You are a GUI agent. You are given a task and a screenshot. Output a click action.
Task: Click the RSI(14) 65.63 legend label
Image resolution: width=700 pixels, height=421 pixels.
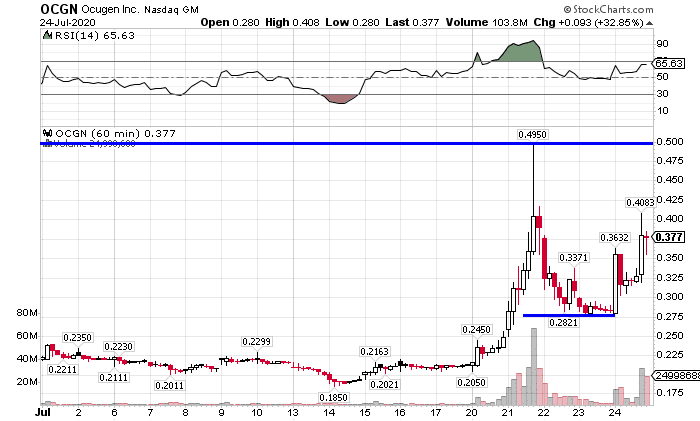pyautogui.click(x=94, y=35)
